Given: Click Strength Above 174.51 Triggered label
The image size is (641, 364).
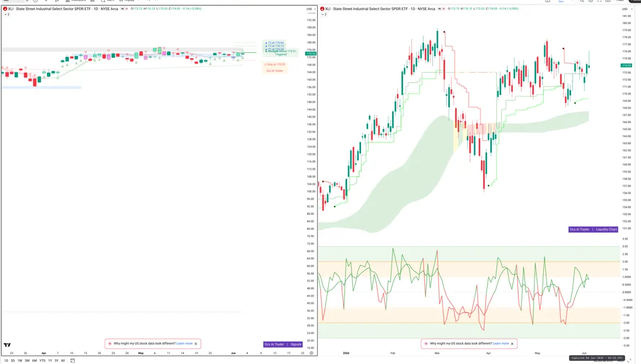Looking at the screenshot, I should 281,53.
